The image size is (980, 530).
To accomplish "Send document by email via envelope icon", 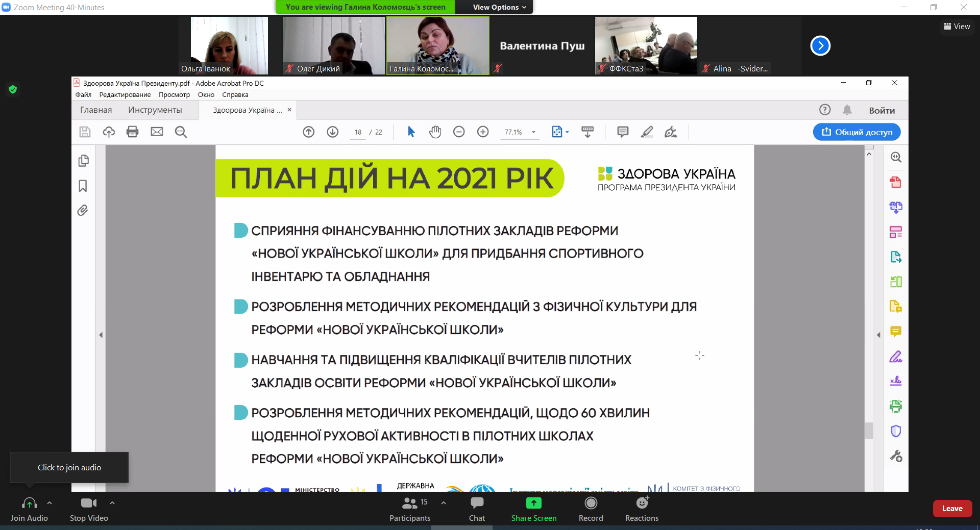I will (157, 132).
